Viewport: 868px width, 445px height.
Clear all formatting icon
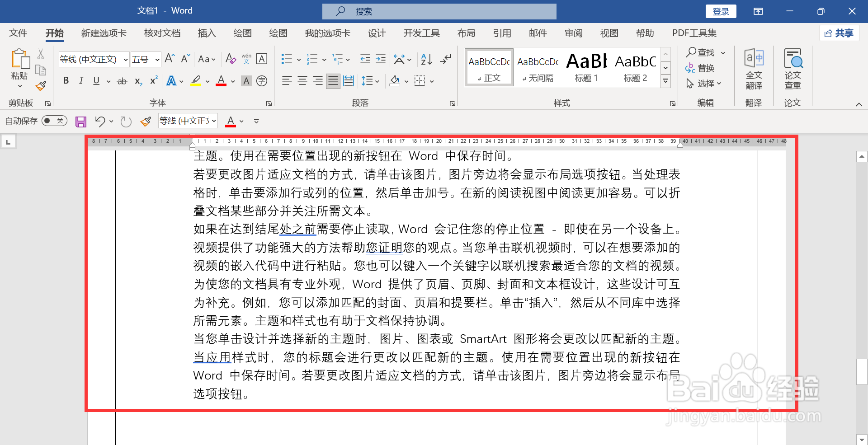pos(231,59)
